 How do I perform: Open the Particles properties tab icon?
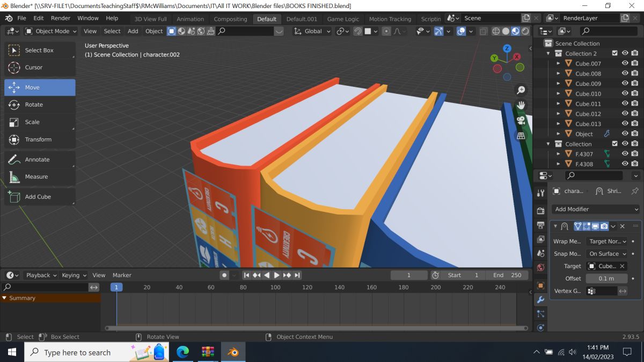pyautogui.click(x=540, y=314)
